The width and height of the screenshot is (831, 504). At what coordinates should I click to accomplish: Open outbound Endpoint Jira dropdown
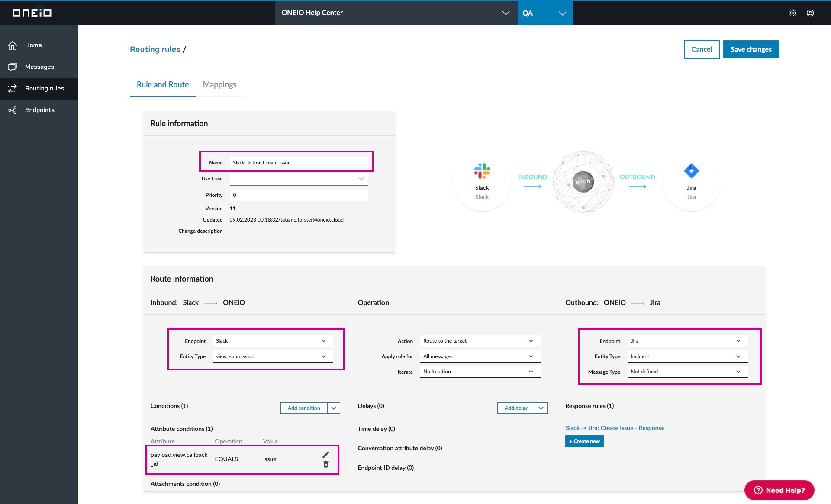point(687,341)
